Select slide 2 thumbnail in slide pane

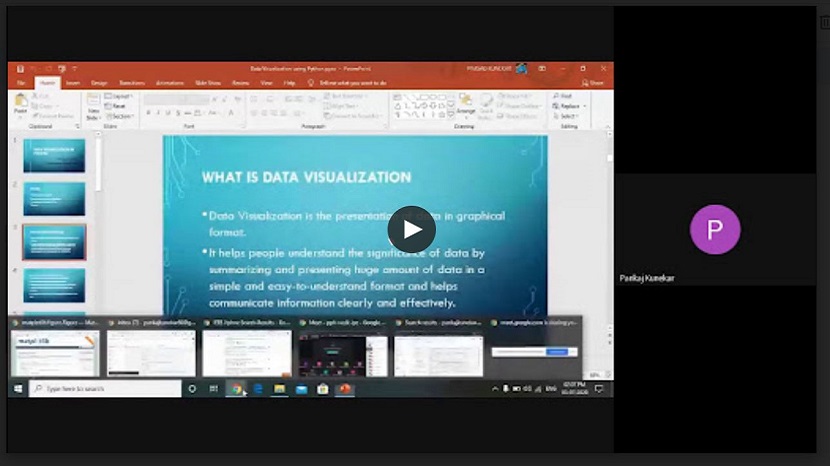click(x=54, y=199)
